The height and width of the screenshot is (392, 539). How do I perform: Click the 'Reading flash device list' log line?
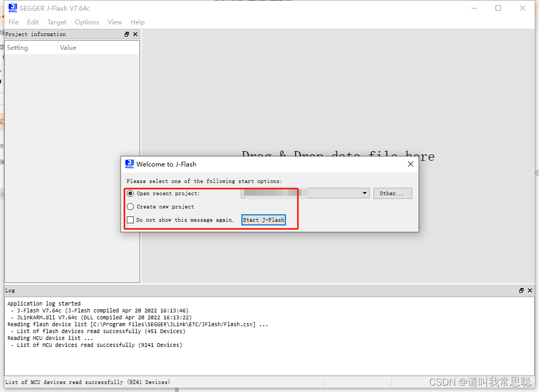point(137,324)
